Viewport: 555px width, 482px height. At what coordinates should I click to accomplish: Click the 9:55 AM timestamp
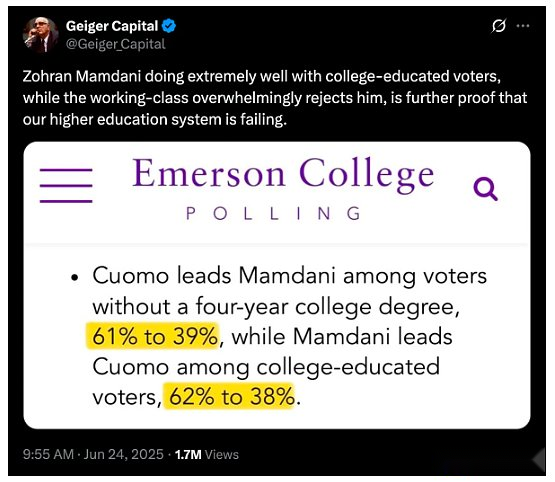[x=48, y=454]
